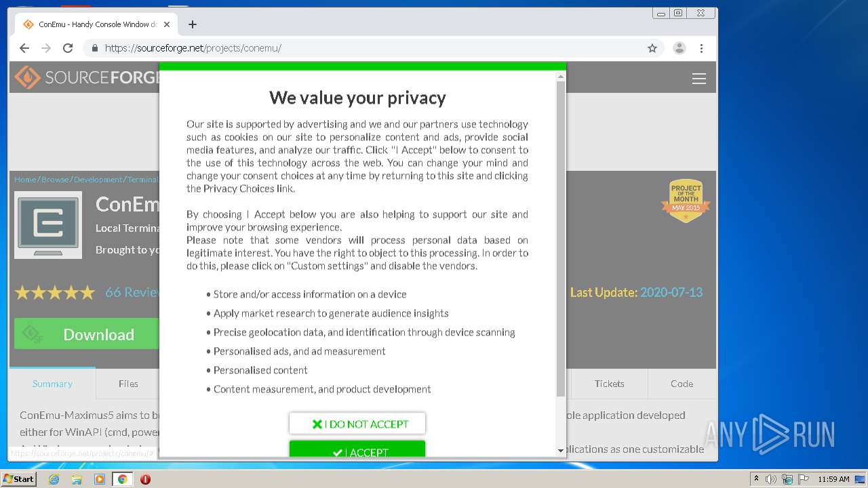The image size is (868, 488).
Task: Open the 66 Reviews link
Action: pos(132,292)
